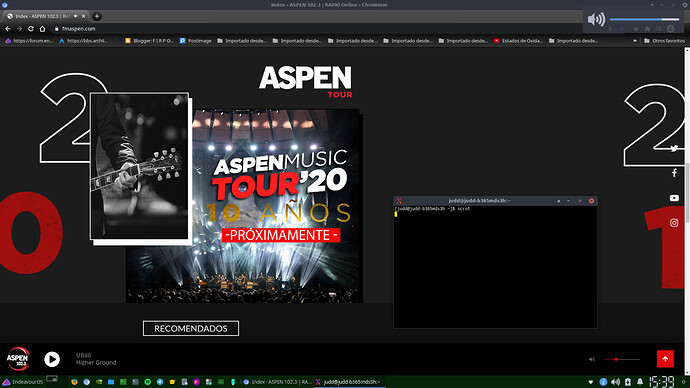Focus the terminal window text area

pos(495,267)
